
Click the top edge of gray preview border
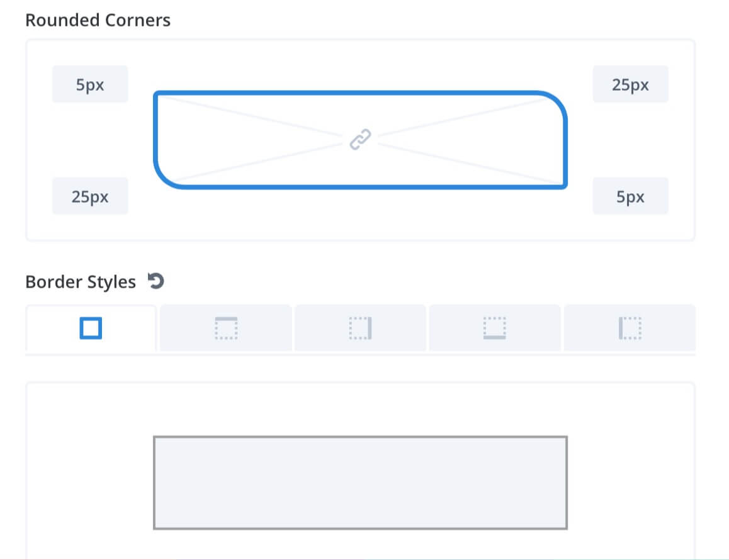coord(360,437)
